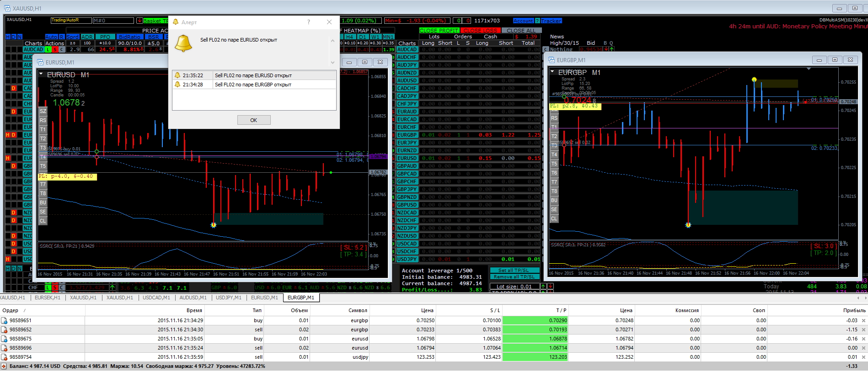Click the USDJPY chart button in lots table

[407, 259]
